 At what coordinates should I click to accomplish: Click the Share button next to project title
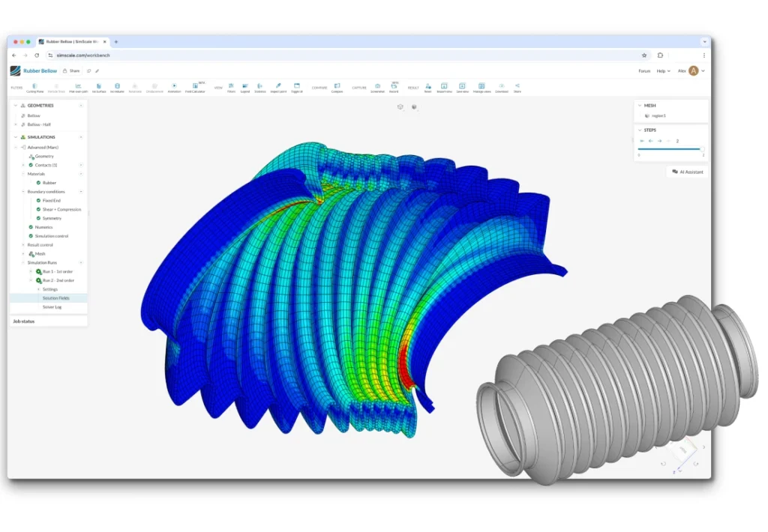pos(72,70)
